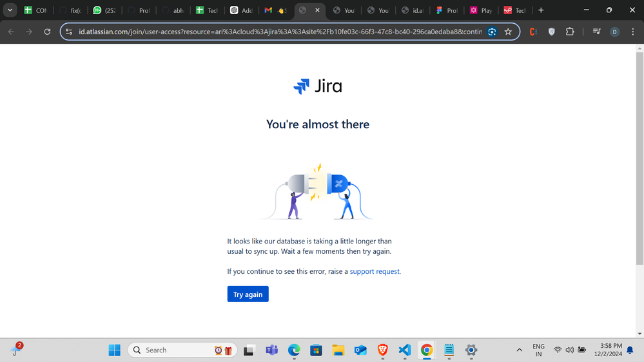The width and height of the screenshot is (644, 362).
Task: Open the tab search dropdown arrow
Action: tap(10, 10)
